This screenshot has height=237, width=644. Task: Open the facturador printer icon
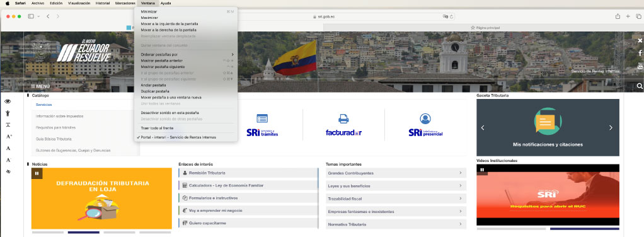pos(343,118)
